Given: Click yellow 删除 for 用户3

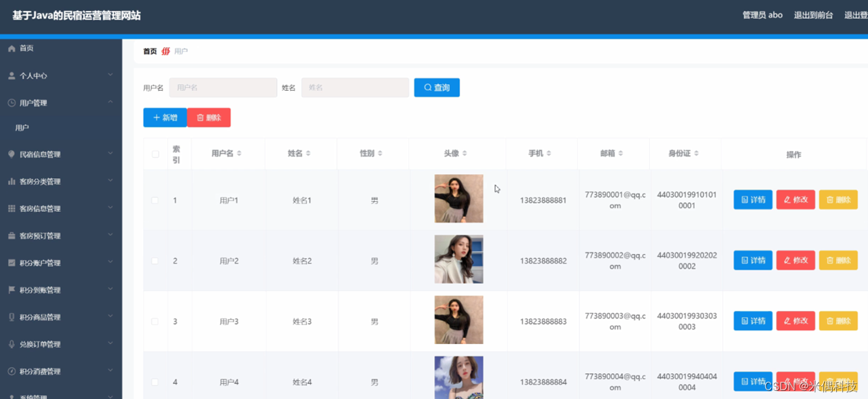Looking at the screenshot, I should 838,320.
